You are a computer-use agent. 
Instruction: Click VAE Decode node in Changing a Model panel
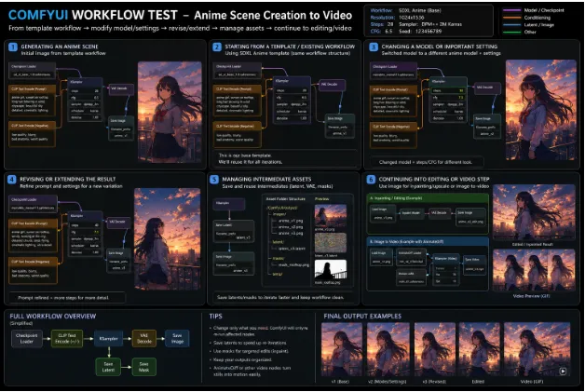coord(487,89)
